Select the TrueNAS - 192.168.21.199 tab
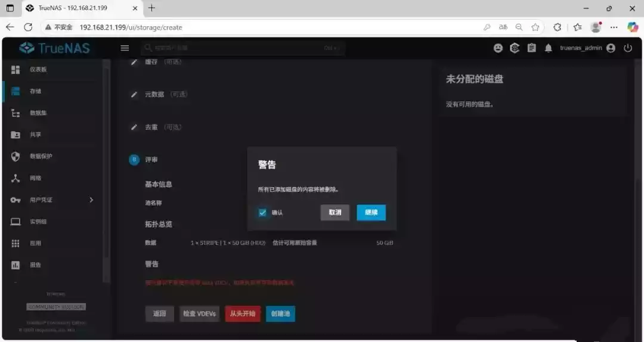This screenshot has width=644, height=342. tap(81, 8)
